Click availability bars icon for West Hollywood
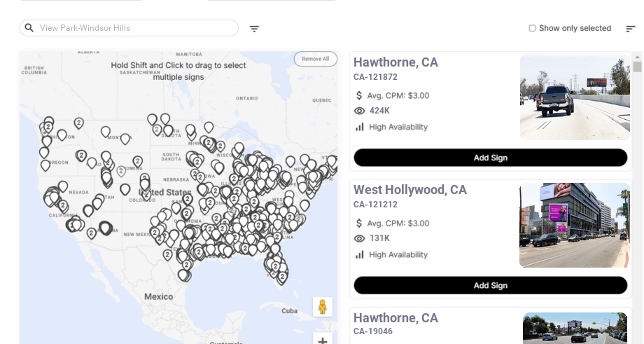This screenshot has width=644, height=344. (360, 254)
